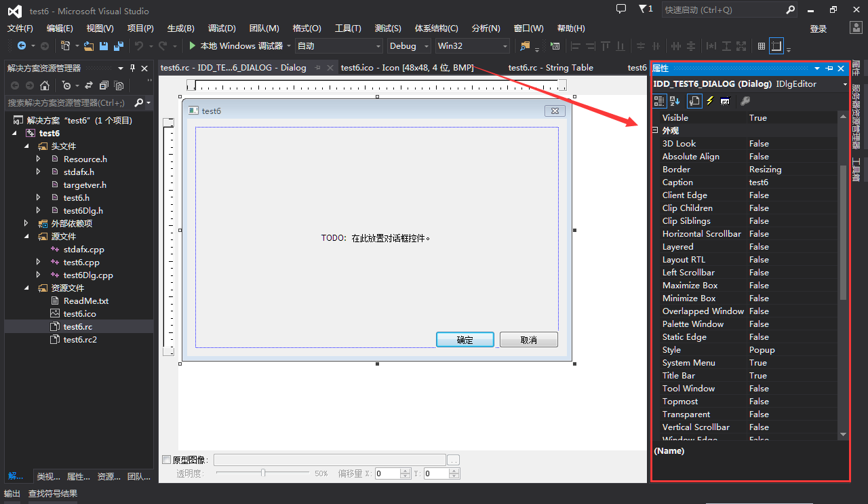Click the Properties panel vertical scrollbar
868x504 pixels.
click(843, 233)
